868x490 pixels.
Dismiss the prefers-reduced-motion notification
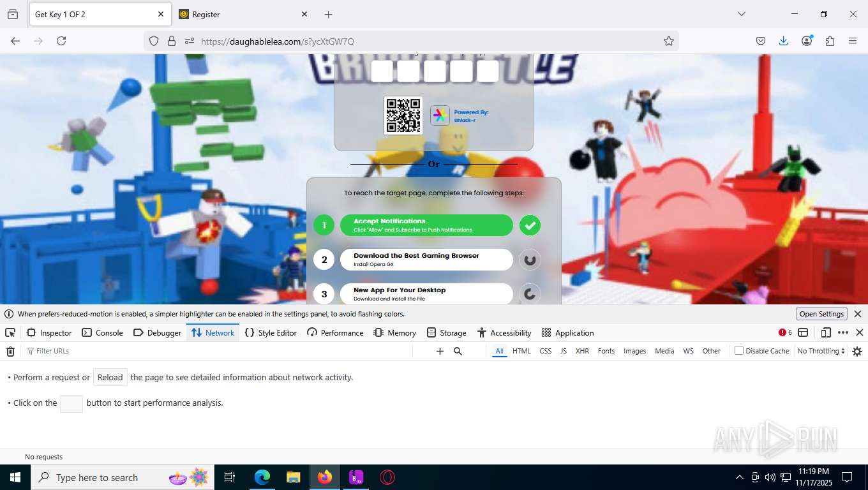tap(858, 314)
